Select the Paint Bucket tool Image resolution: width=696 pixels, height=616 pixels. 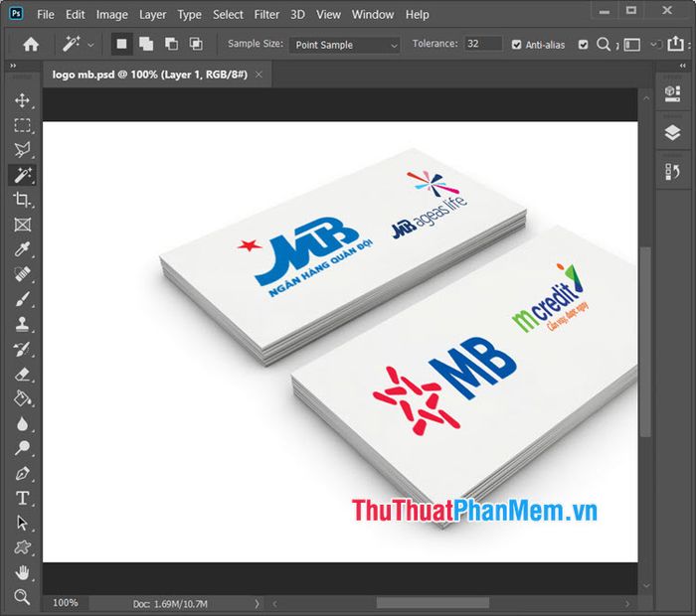[22, 398]
